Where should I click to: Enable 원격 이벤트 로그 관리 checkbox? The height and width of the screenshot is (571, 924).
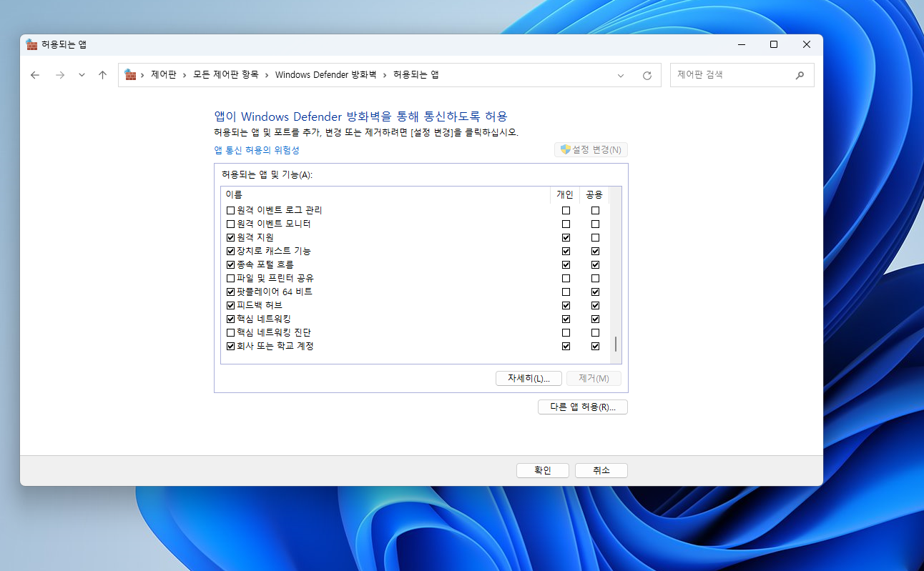point(230,210)
